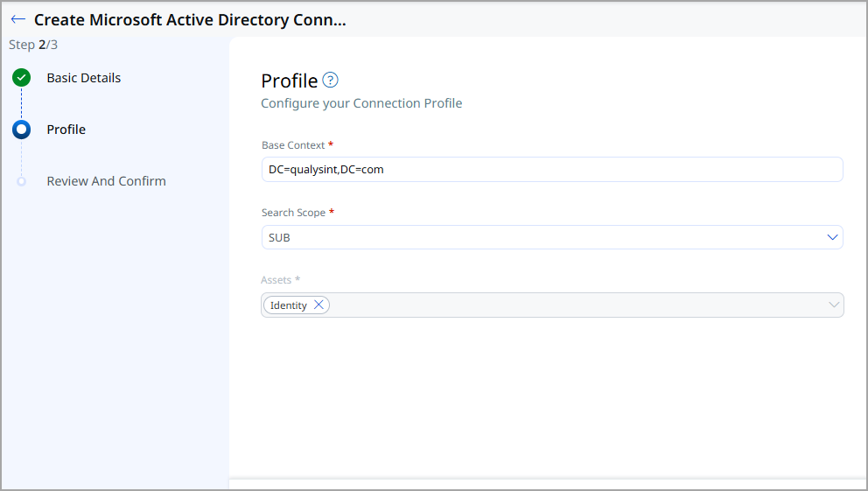Click the Base Context field label

[293, 145]
